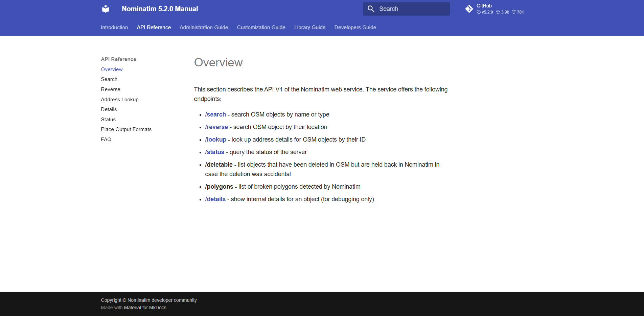This screenshot has height=316, width=644.
Task: Open the Customization Guide section
Action: click(x=261, y=27)
